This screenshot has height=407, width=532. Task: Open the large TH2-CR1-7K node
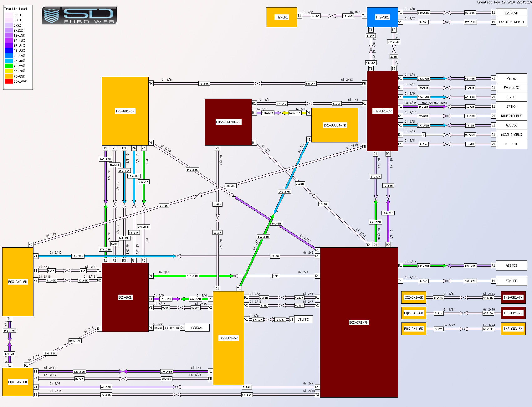382,111
